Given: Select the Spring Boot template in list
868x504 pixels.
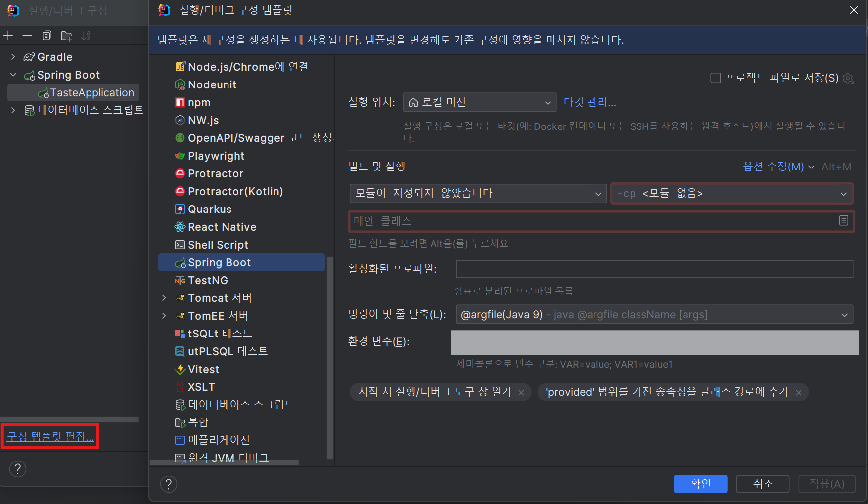Looking at the screenshot, I should (x=241, y=262).
